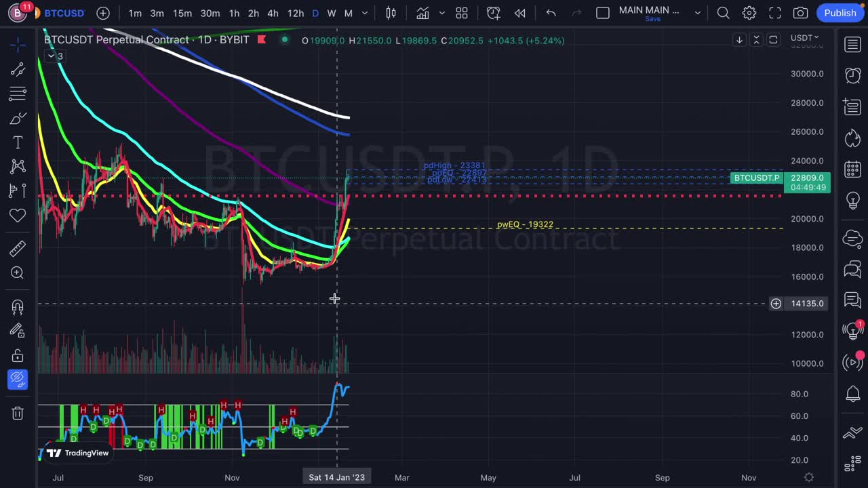Image resolution: width=868 pixels, height=488 pixels.
Task: Select the D daily timeframe
Action: pyautogui.click(x=315, y=13)
